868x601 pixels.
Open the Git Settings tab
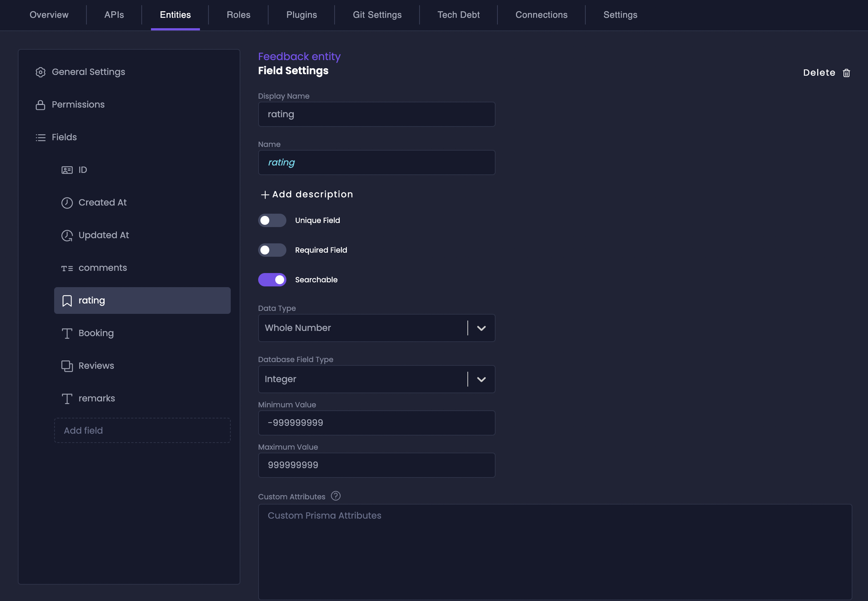pos(377,15)
